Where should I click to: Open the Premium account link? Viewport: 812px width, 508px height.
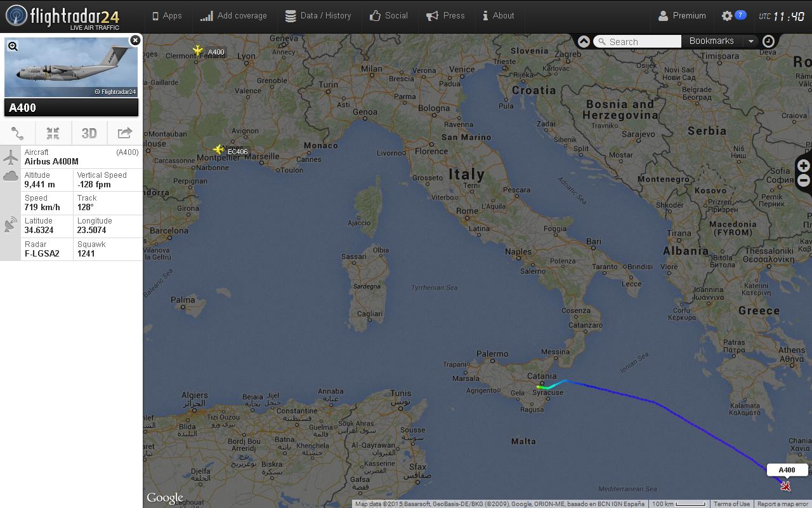point(682,16)
